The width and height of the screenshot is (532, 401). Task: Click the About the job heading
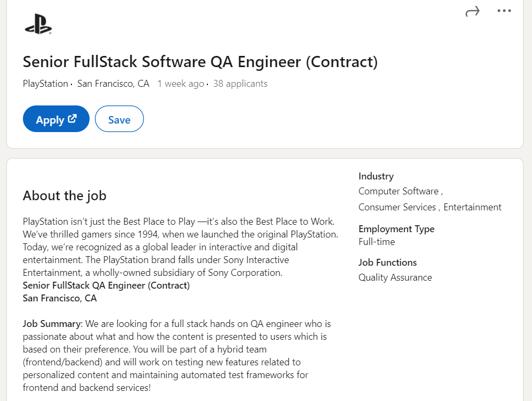click(65, 195)
